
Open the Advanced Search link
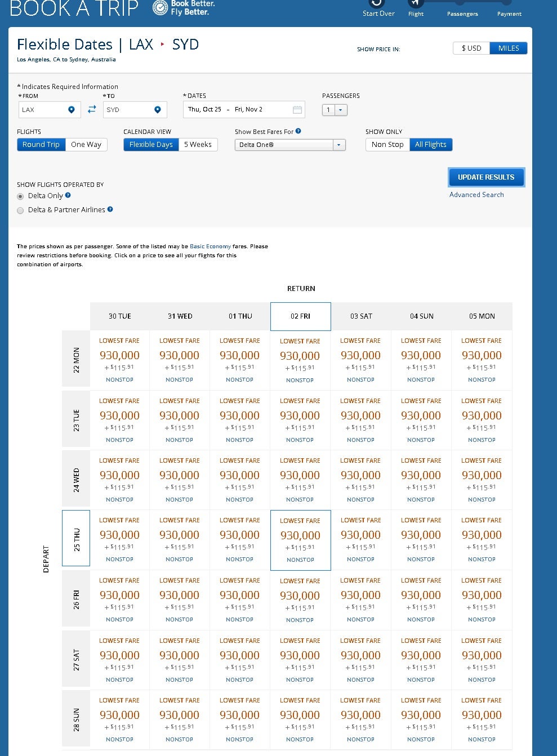pos(476,195)
